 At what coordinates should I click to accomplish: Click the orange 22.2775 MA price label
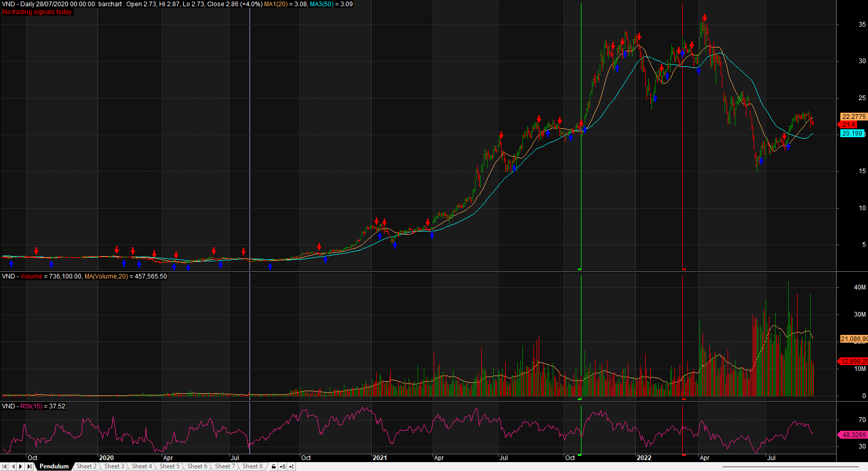(x=853, y=117)
